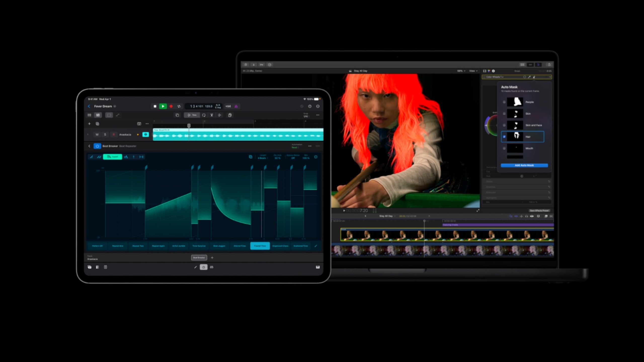
Task: Select the Featuring Credits purple title clip
Action: (x=498, y=225)
